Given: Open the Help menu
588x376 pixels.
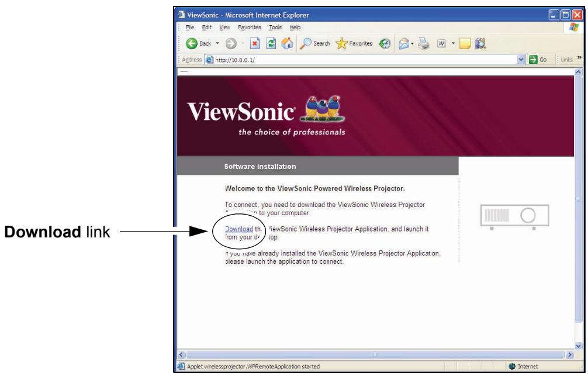Looking at the screenshot, I should coord(295,27).
